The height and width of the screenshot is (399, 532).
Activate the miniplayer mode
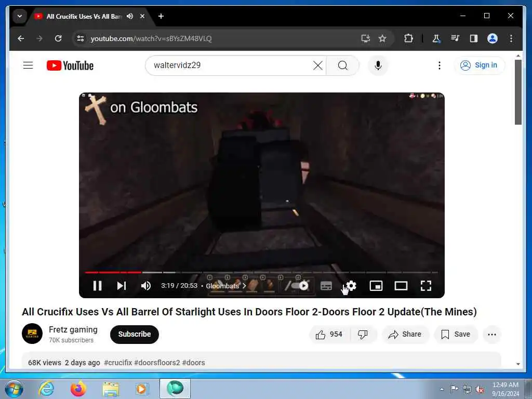click(376, 286)
